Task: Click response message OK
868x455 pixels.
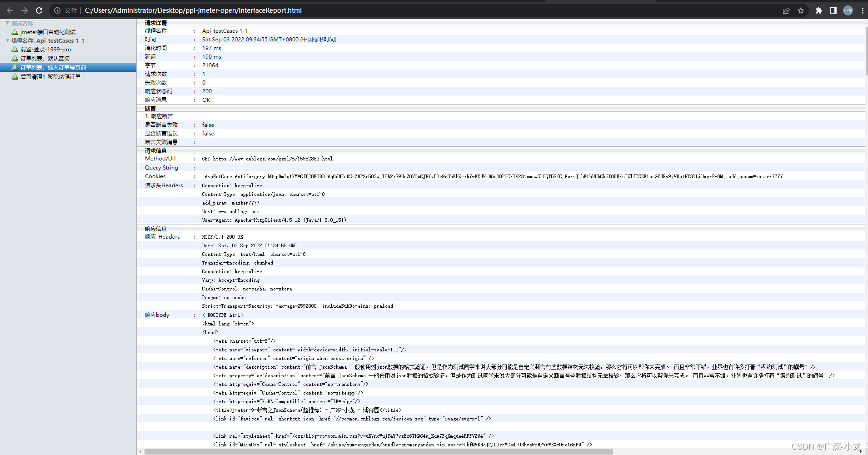Action: [x=206, y=100]
